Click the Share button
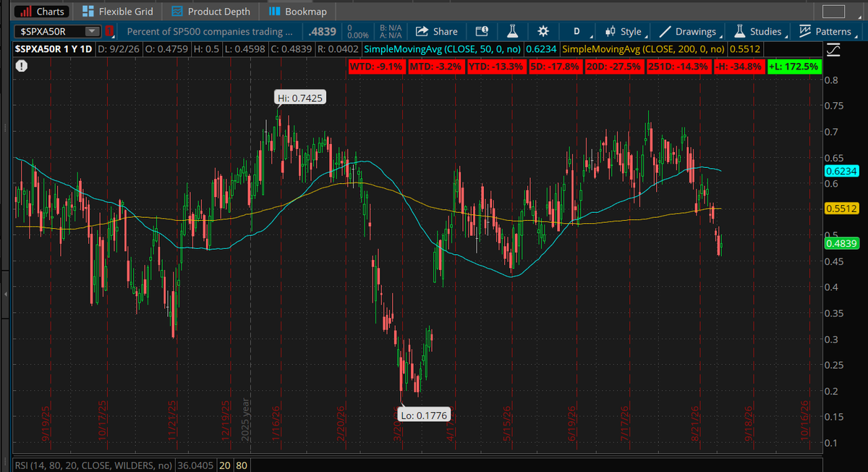868x472 pixels. click(x=437, y=31)
